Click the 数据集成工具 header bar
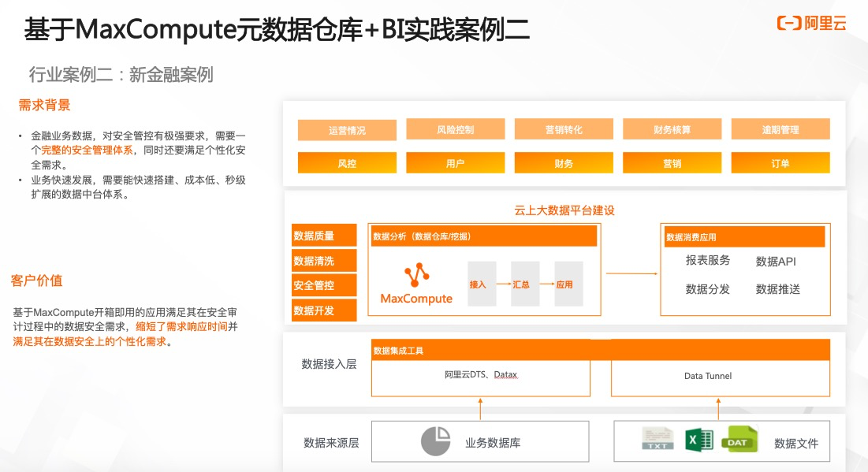 (x=601, y=351)
